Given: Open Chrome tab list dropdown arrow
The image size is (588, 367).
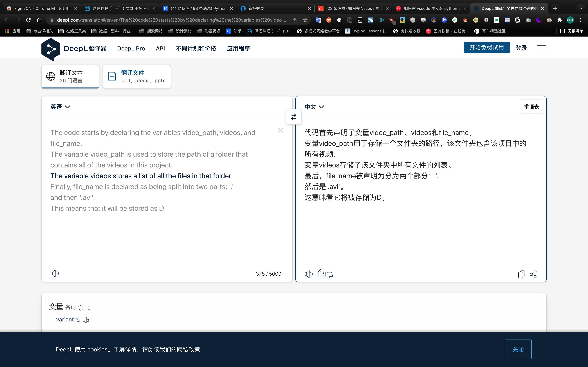Looking at the screenshot, I should (x=580, y=9).
